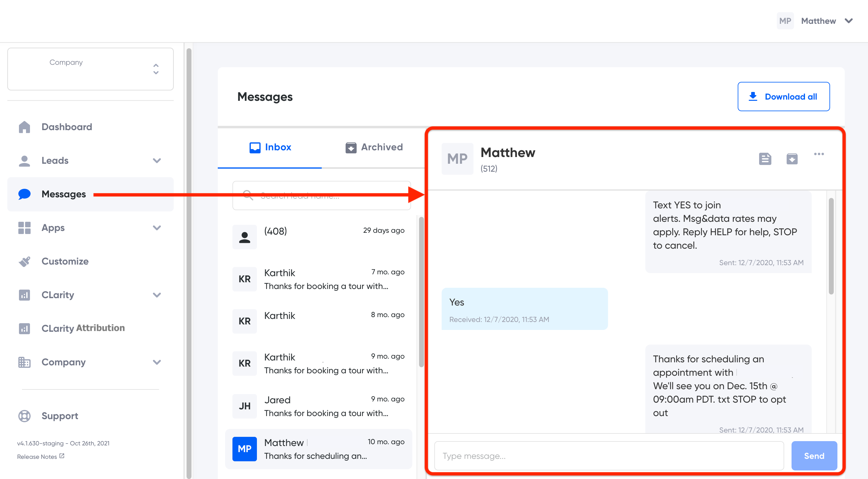The image size is (868, 479).
Task: Switch to the Archived tab
Action: [x=374, y=147]
